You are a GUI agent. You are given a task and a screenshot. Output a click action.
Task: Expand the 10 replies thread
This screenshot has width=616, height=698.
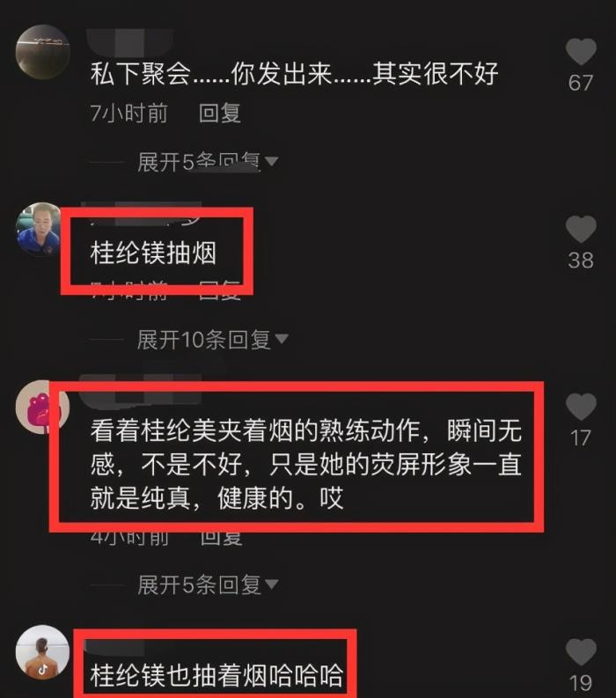(x=212, y=340)
